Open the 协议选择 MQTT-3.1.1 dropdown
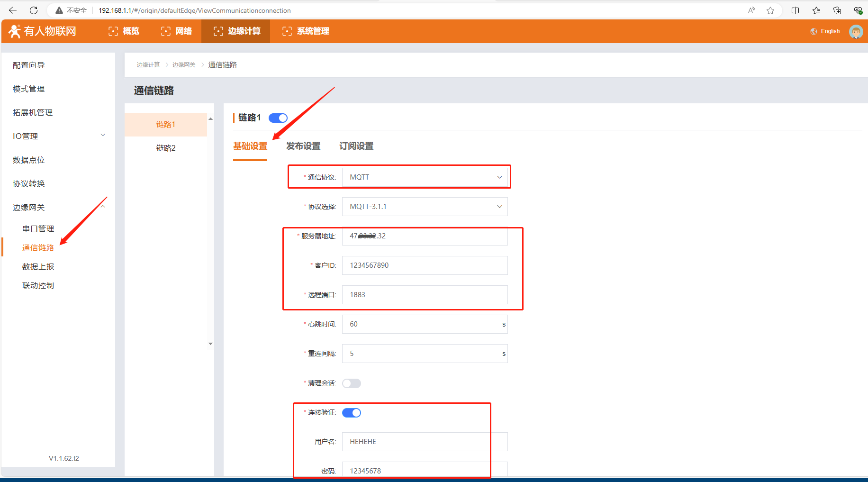 click(425, 207)
